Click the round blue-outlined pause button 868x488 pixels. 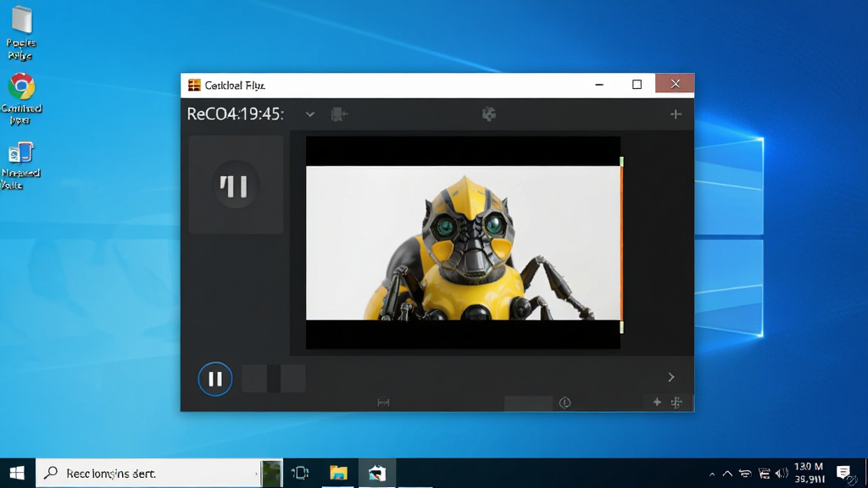point(214,379)
